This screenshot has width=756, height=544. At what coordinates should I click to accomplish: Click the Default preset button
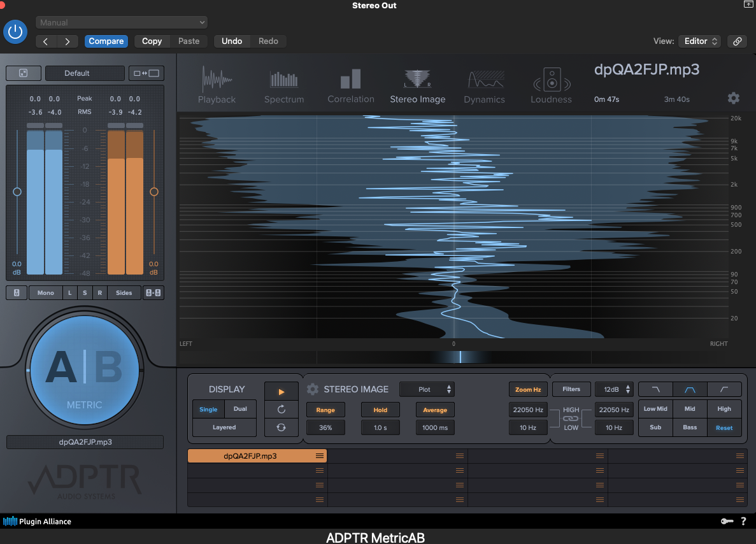point(85,73)
